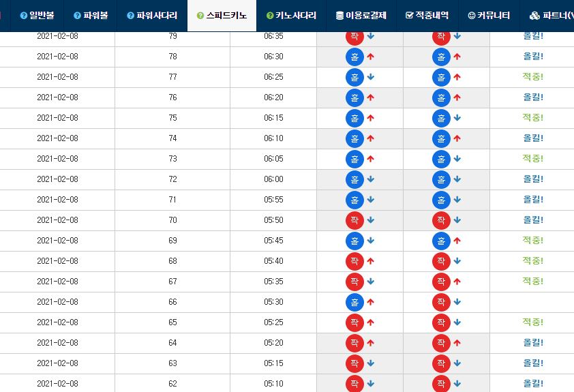
Task: Click 올킬! result in round 78
Action: click(532, 57)
